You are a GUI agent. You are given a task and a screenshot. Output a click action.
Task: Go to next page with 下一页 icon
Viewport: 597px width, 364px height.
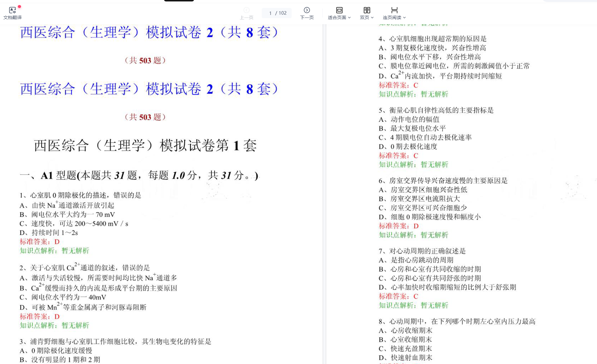click(x=307, y=10)
